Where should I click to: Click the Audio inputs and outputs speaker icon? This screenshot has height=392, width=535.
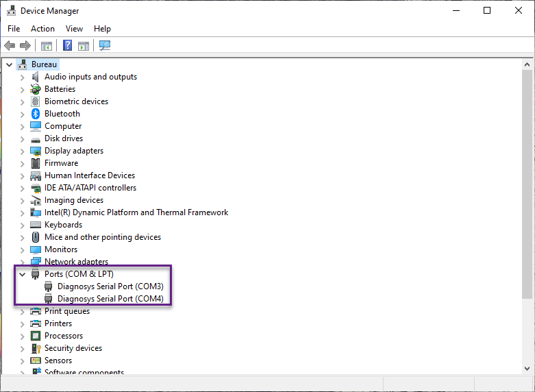tap(36, 77)
